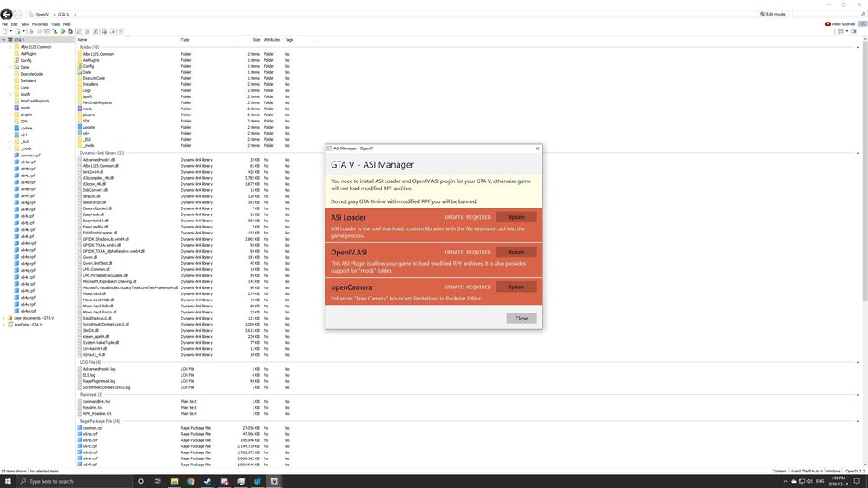
Task: Select commandline.txt in file list
Action: [96, 401]
